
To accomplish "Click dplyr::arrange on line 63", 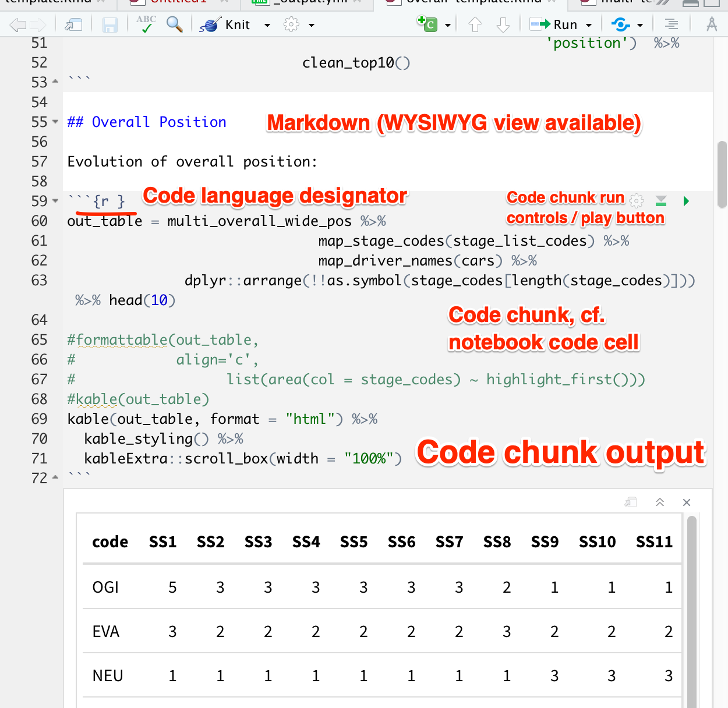I will [x=243, y=280].
